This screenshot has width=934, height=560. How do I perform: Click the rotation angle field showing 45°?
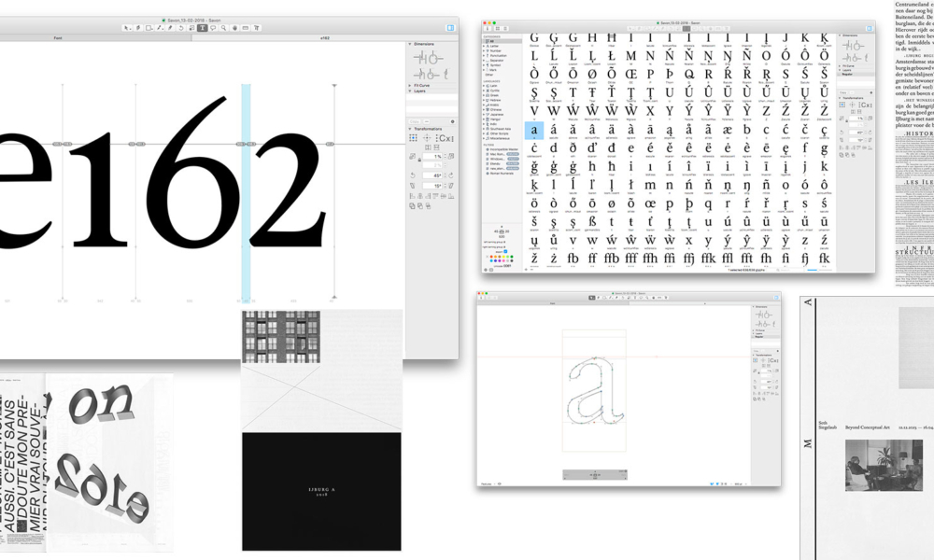coord(432,175)
